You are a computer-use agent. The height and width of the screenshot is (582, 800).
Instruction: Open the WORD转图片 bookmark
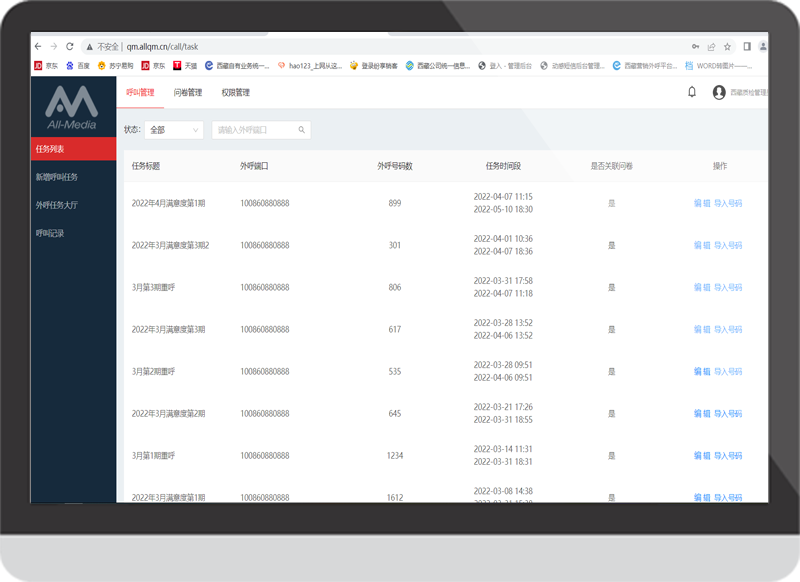(x=718, y=66)
